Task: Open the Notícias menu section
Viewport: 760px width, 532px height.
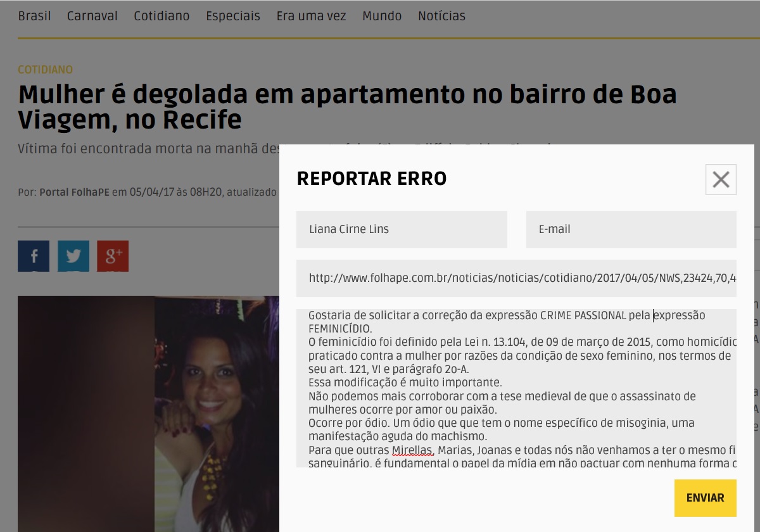Action: [x=441, y=16]
